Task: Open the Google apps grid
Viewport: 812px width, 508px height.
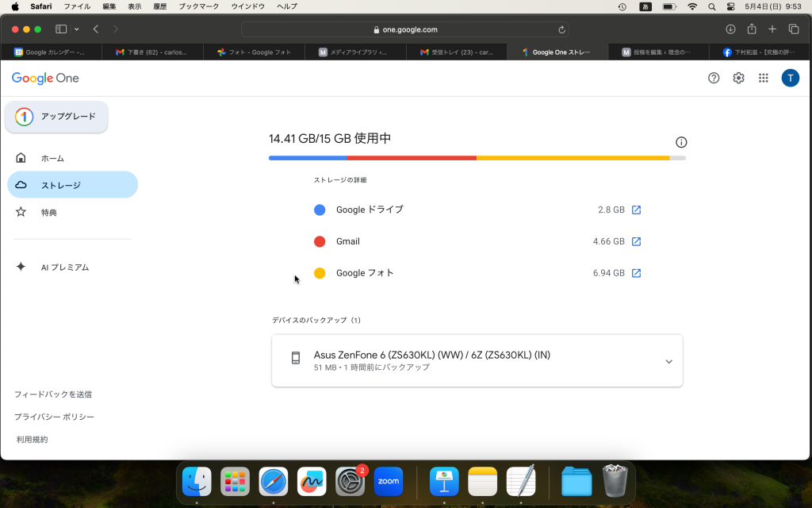Action: click(764, 78)
